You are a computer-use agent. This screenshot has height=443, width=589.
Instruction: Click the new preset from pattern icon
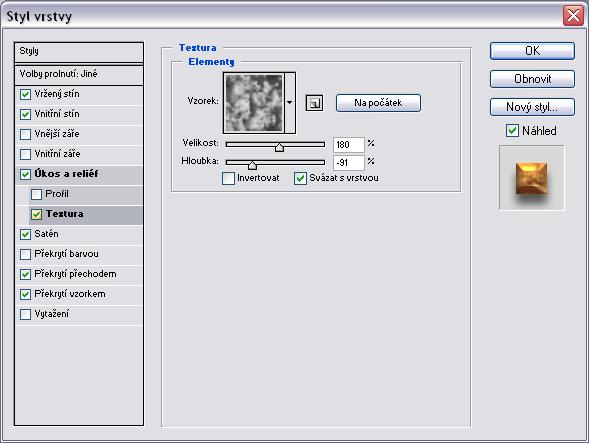tap(314, 103)
